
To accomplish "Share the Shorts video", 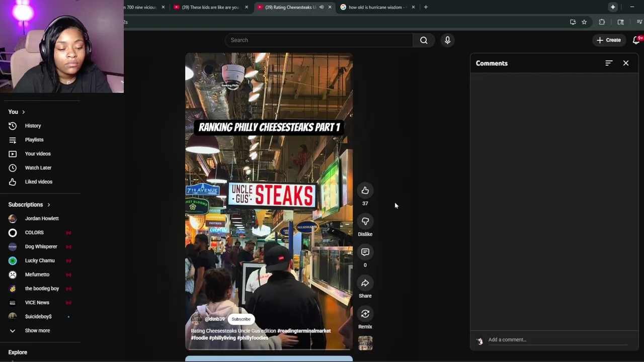I will click(365, 283).
